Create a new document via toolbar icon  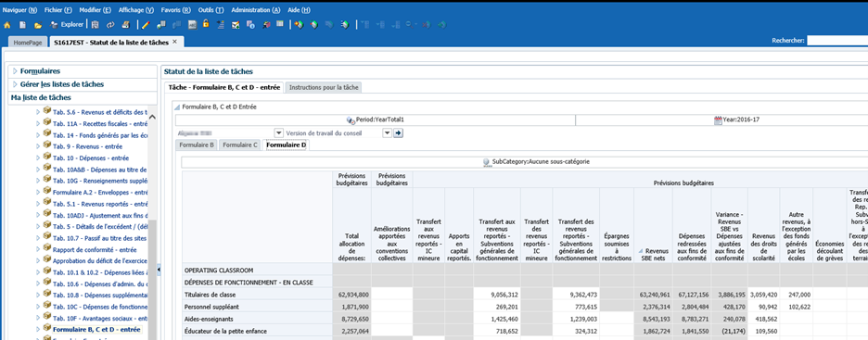click(22, 25)
